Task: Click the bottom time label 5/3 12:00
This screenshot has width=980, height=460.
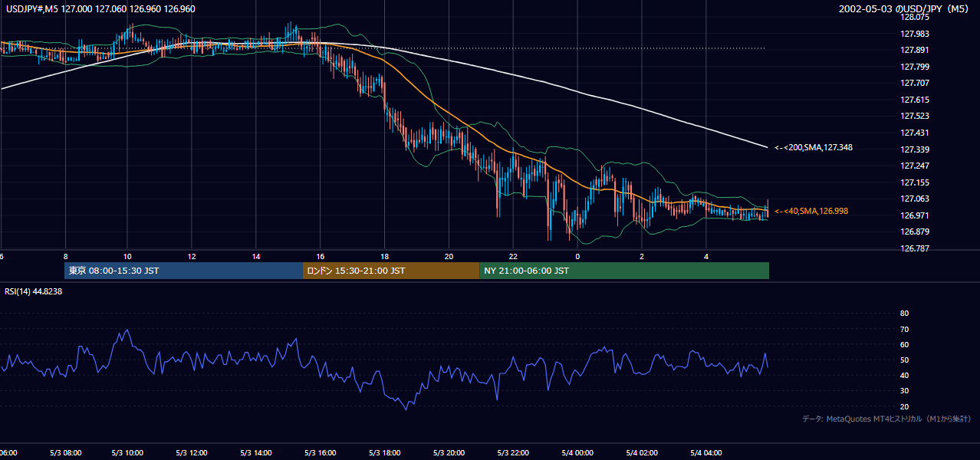Action: [193, 453]
